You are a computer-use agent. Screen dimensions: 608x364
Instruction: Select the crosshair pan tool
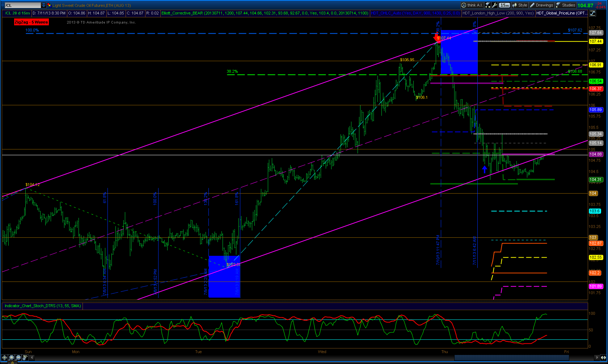click(5, 357)
